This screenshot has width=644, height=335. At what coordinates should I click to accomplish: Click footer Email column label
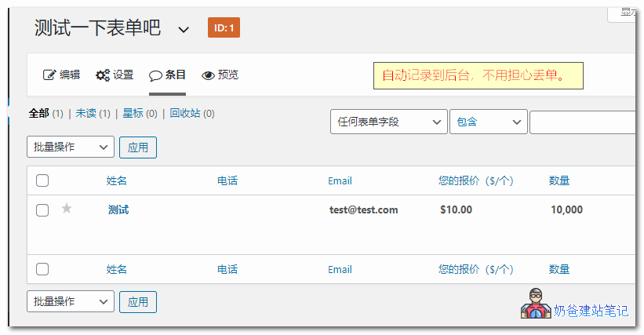(340, 269)
